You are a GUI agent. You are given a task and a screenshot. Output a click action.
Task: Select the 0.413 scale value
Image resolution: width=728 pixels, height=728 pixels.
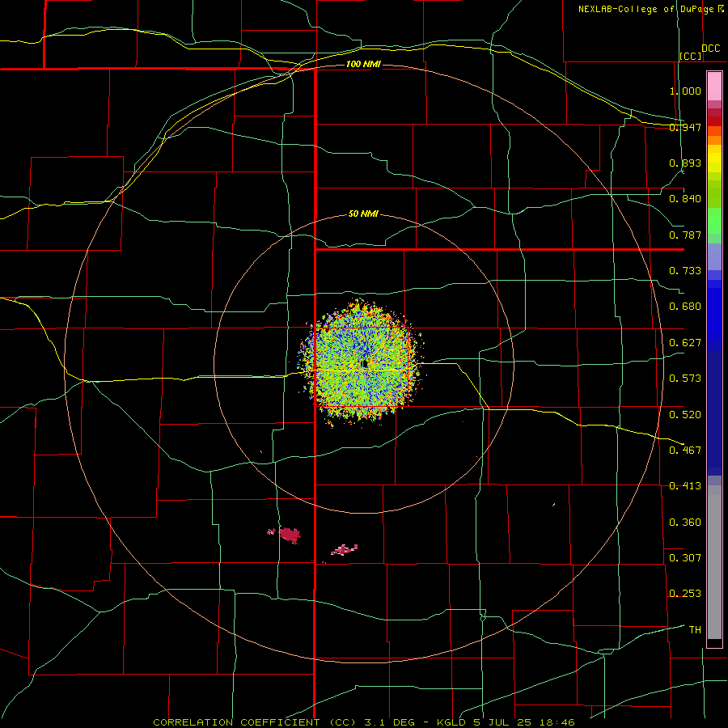pyautogui.click(x=685, y=486)
